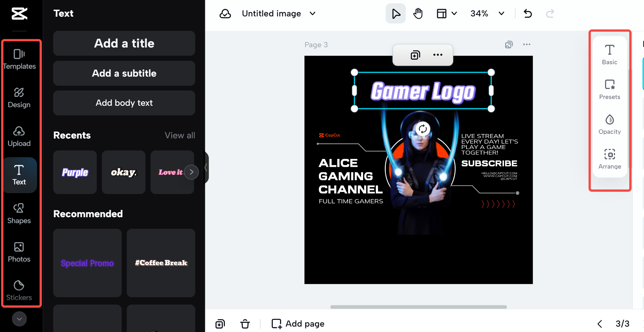Open the Untitled image name dropdown
Screen dimensions: 644x332
click(x=312, y=14)
